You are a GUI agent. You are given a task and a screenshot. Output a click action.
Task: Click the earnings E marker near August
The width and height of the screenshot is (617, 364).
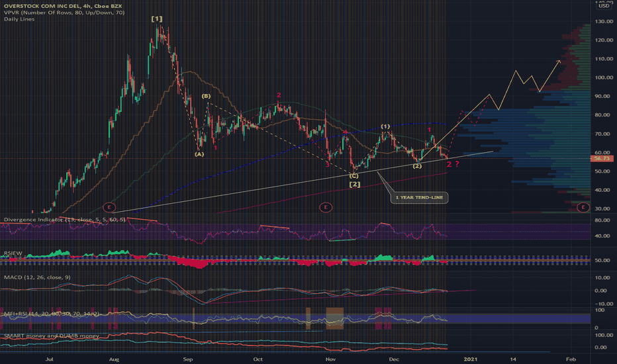[x=109, y=207]
